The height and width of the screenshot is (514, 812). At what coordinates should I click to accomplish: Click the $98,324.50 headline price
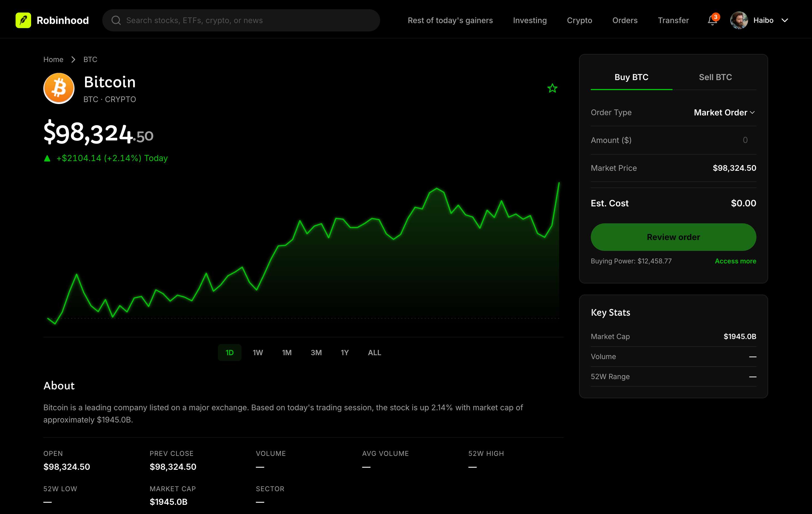point(98,133)
